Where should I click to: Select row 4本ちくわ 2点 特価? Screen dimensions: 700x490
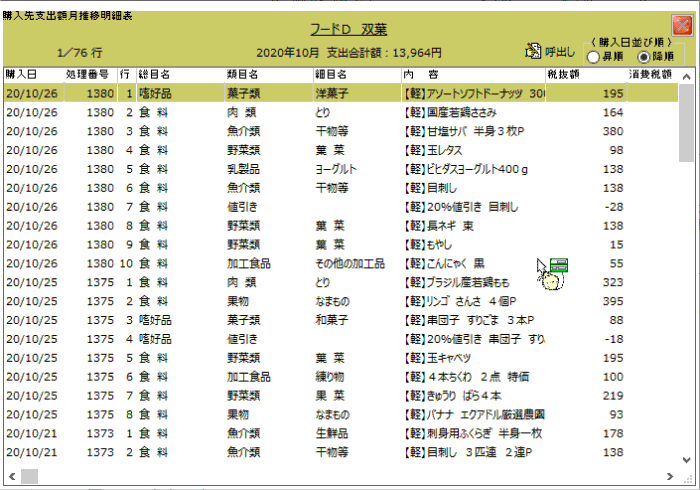coord(341,377)
